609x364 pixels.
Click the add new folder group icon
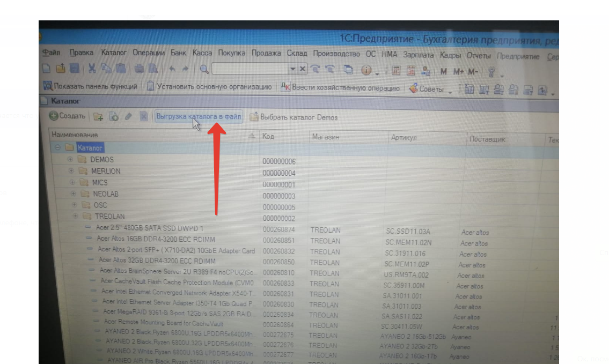pyautogui.click(x=98, y=116)
